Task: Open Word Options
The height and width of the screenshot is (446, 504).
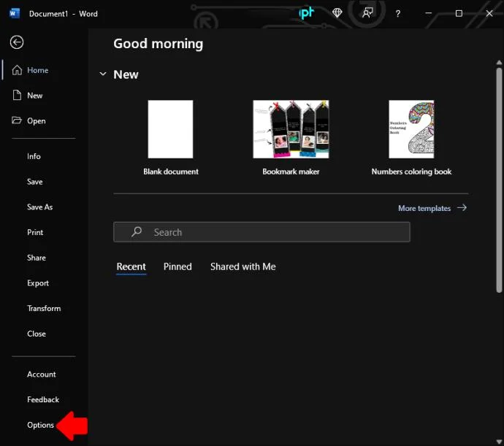Action: coord(40,425)
